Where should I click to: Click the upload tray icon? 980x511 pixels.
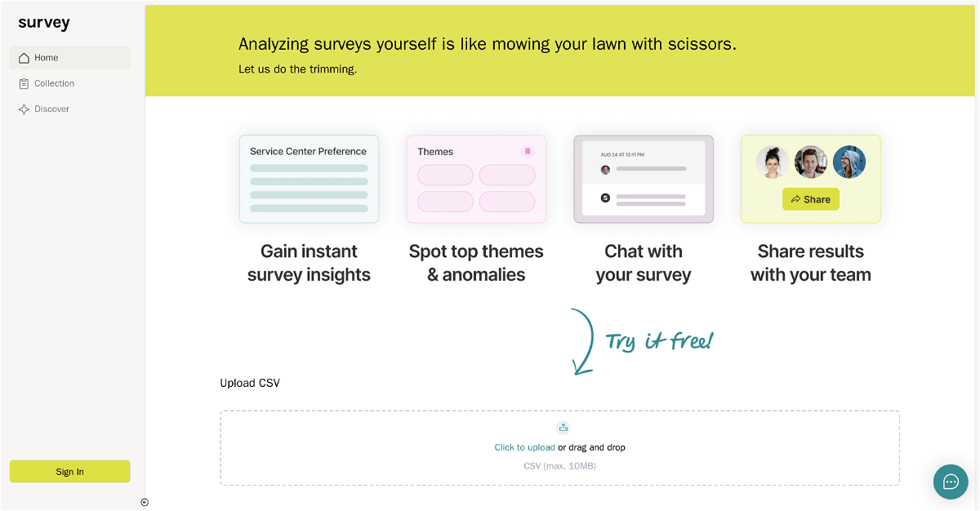(563, 428)
